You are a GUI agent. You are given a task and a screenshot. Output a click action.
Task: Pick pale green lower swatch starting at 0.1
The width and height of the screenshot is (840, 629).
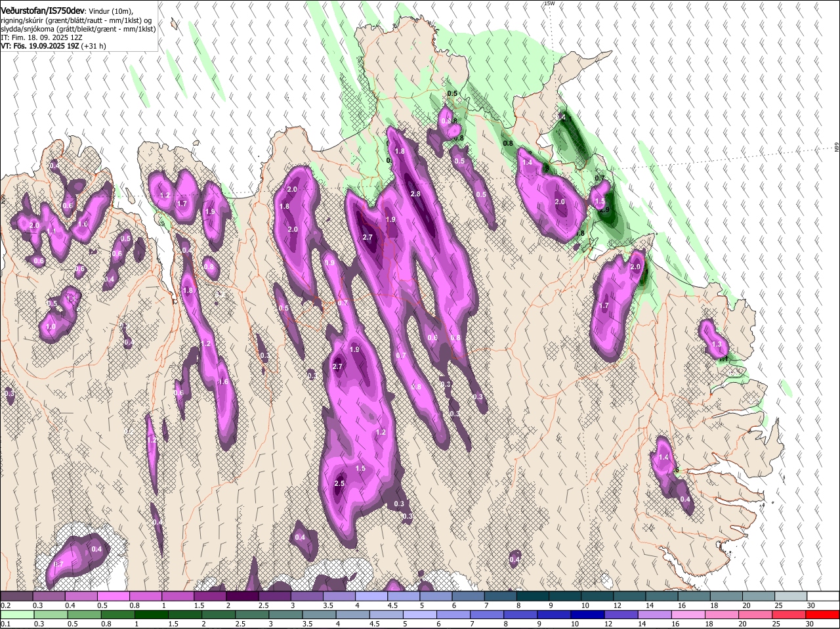pos(18,615)
